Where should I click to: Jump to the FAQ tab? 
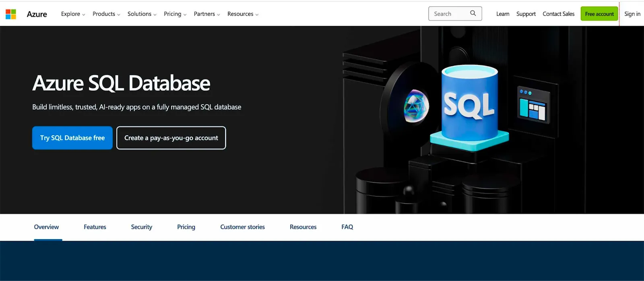347,227
